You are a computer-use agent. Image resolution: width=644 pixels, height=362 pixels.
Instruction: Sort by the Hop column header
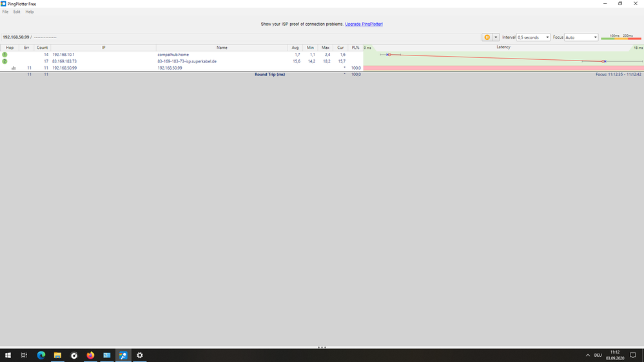pyautogui.click(x=10, y=48)
